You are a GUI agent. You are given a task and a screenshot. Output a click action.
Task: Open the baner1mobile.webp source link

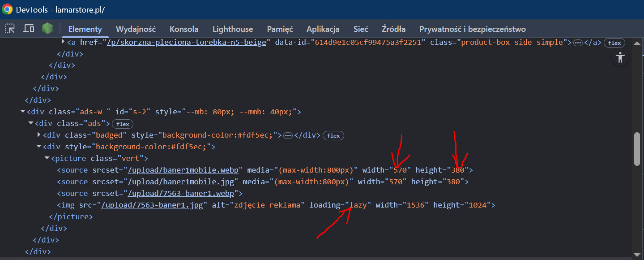(183, 170)
